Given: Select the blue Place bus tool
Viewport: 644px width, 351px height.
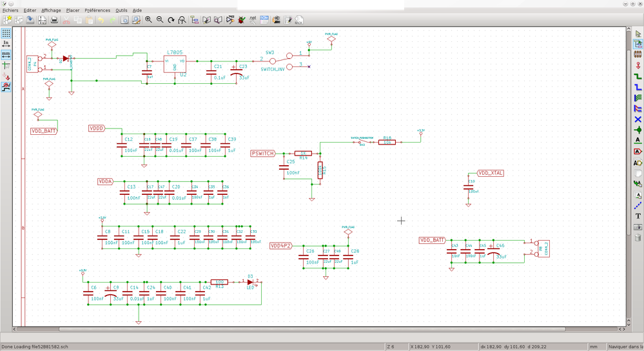Looking at the screenshot, I should [638, 87].
